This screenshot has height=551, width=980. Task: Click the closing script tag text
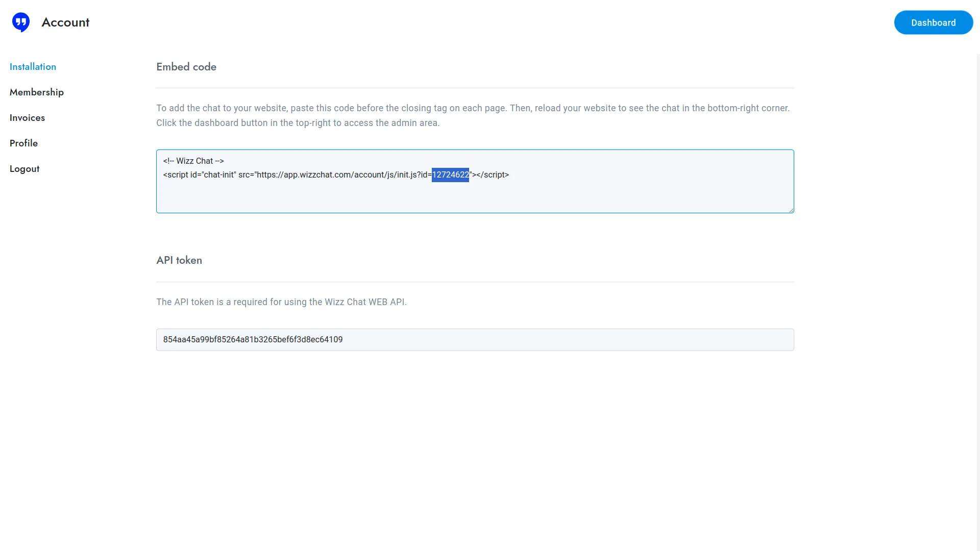tap(493, 175)
